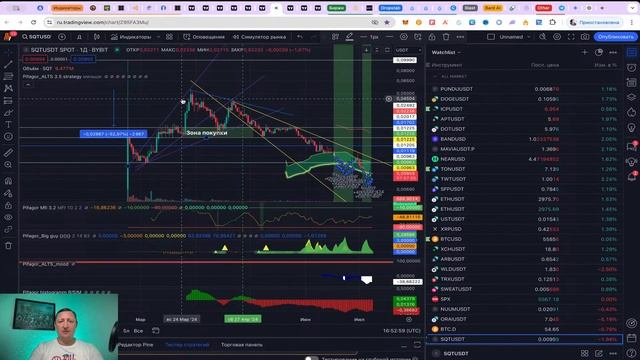The image size is (640, 360).
Task: Select BTC.D in the watchlist
Action: [x=524, y=329]
